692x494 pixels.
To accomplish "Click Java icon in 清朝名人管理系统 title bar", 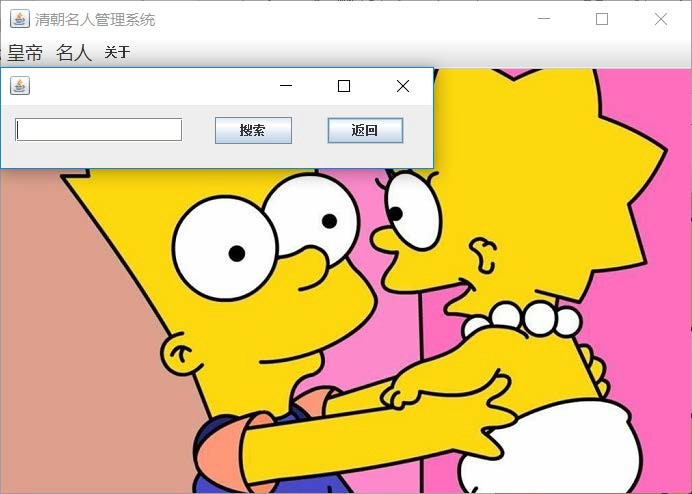I will point(20,19).
